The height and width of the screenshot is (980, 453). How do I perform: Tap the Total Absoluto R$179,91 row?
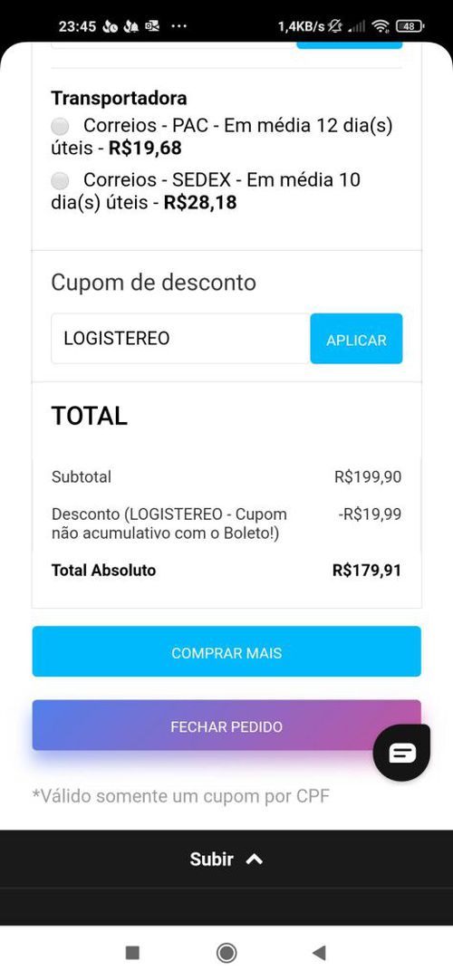click(x=226, y=571)
